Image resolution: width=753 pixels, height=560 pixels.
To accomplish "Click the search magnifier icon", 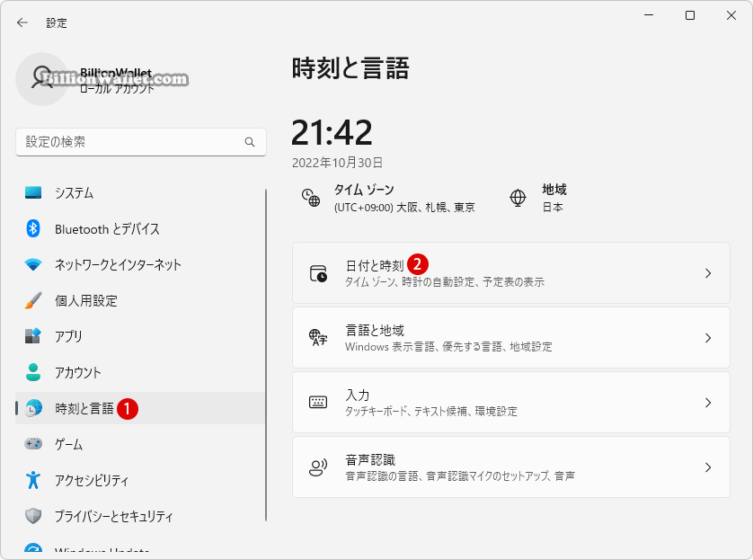I will tap(250, 142).
